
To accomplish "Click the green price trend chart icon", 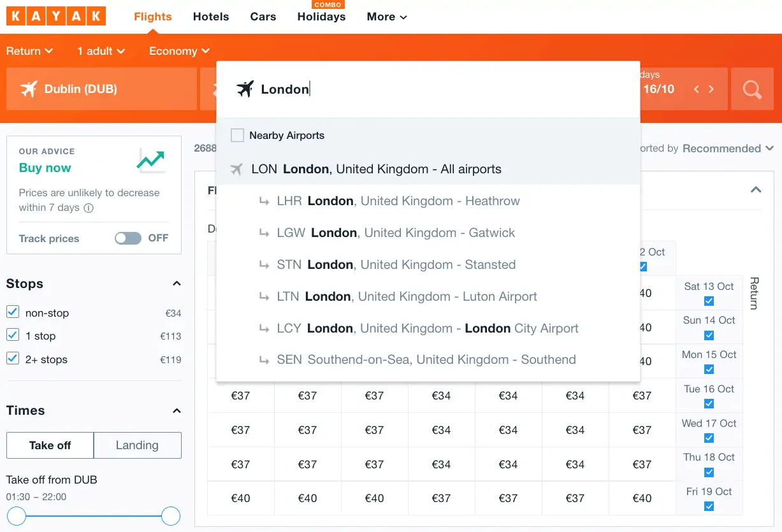I will point(151,161).
